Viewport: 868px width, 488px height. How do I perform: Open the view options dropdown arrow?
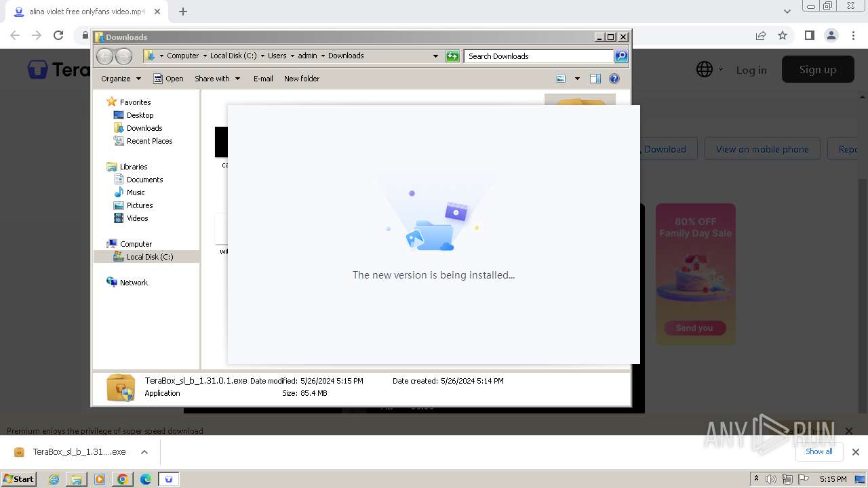point(577,79)
